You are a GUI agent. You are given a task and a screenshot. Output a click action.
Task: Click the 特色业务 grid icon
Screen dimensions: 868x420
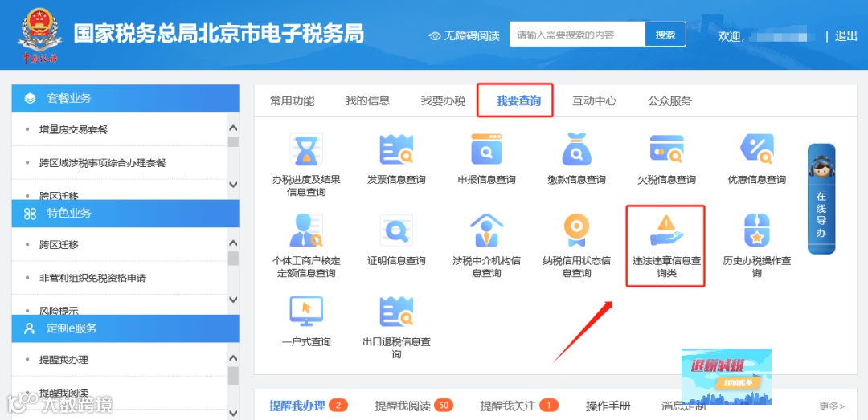[x=30, y=214]
